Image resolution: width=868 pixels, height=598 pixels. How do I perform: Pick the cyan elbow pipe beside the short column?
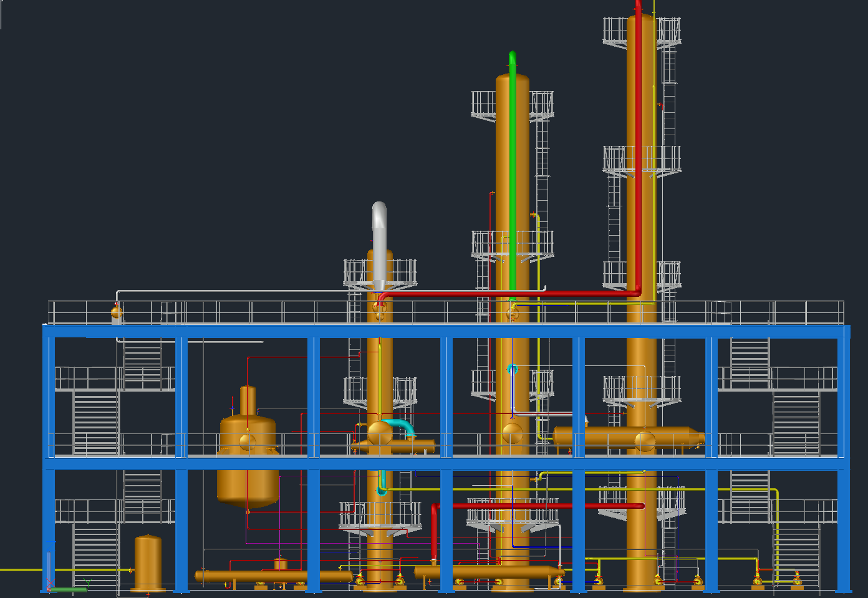click(x=400, y=427)
